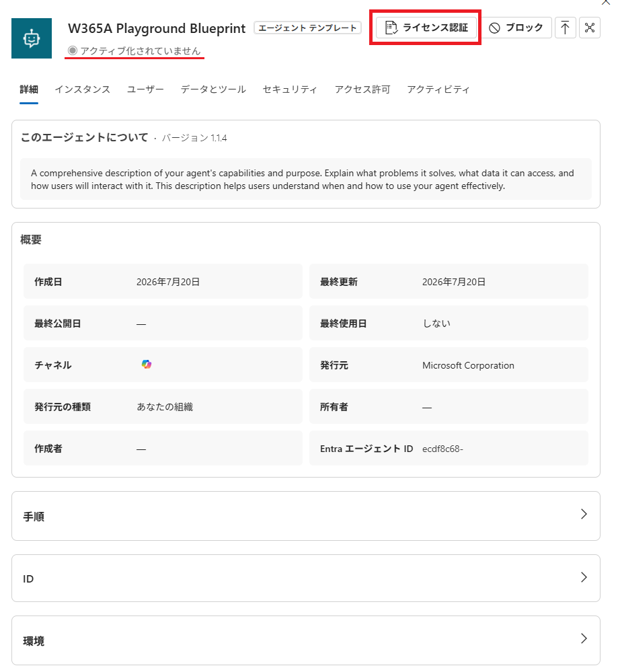Go to the データとツール tab

pyautogui.click(x=213, y=89)
